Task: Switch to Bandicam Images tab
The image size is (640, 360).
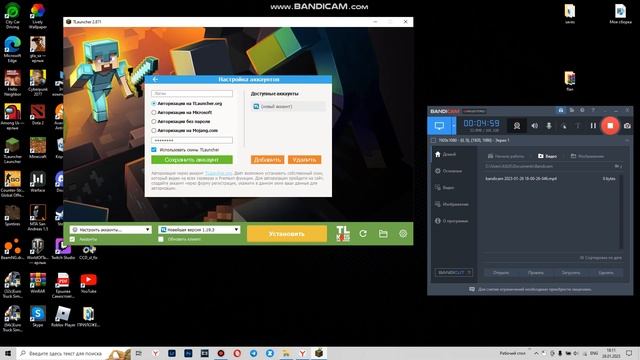Action: tap(587, 156)
